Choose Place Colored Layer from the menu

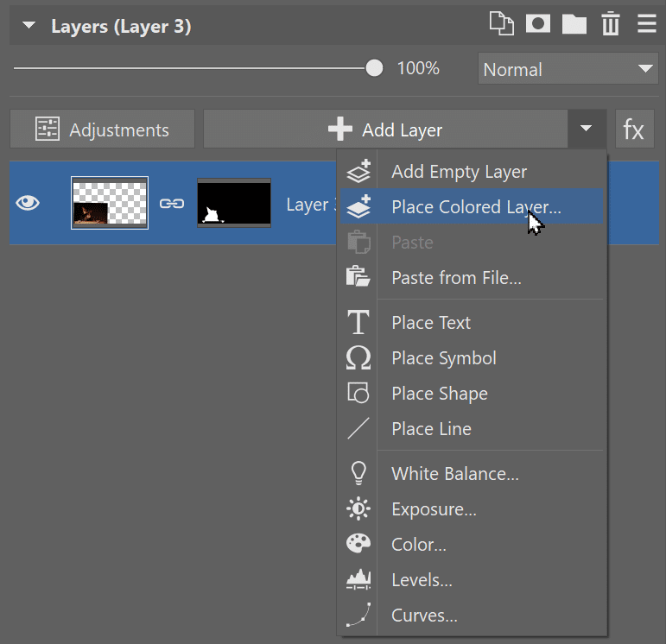(x=475, y=207)
